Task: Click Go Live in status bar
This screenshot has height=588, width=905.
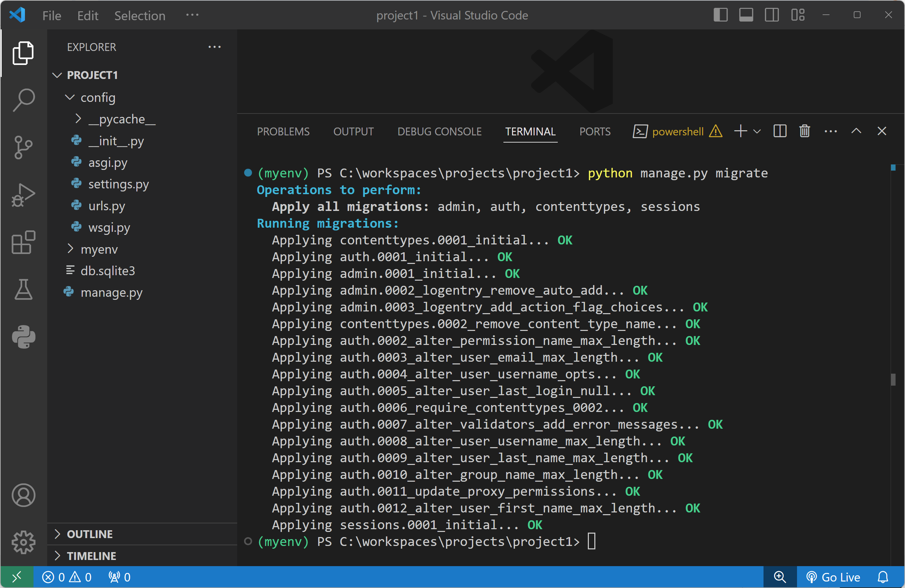Action: (x=834, y=577)
